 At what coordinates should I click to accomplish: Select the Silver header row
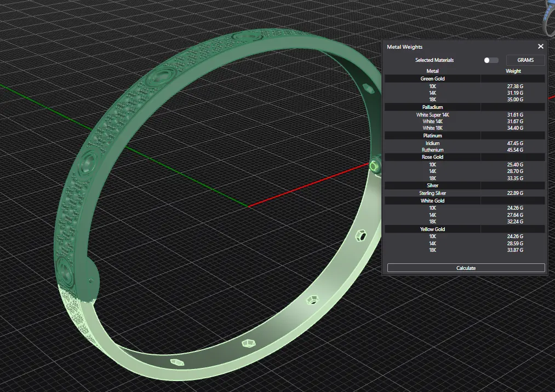[465, 186]
